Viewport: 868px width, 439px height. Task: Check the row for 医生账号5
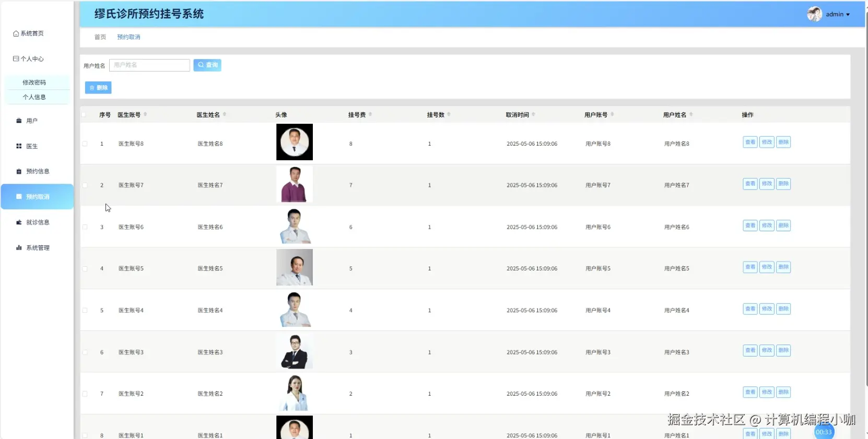pyautogui.click(x=85, y=269)
